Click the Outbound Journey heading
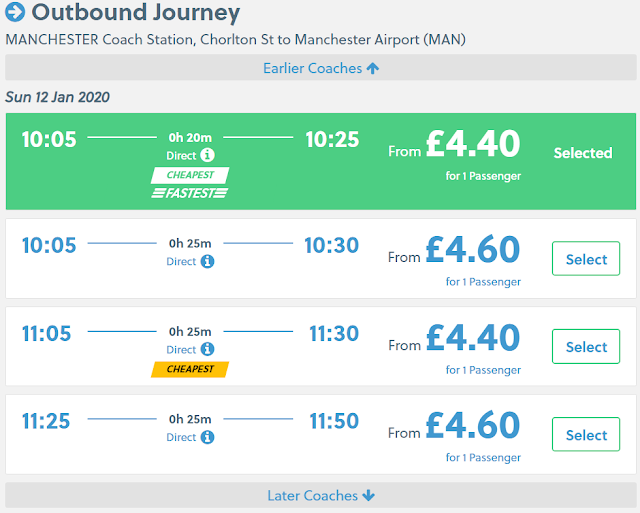The width and height of the screenshot is (640, 513). 136,14
